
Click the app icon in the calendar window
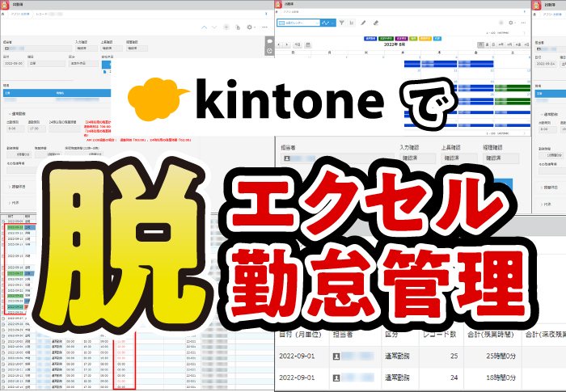click(x=278, y=5)
